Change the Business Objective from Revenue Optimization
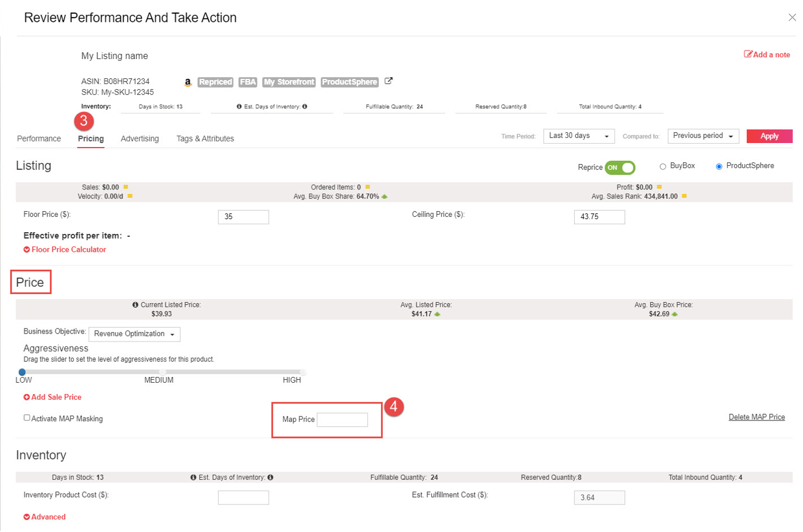 134,334
